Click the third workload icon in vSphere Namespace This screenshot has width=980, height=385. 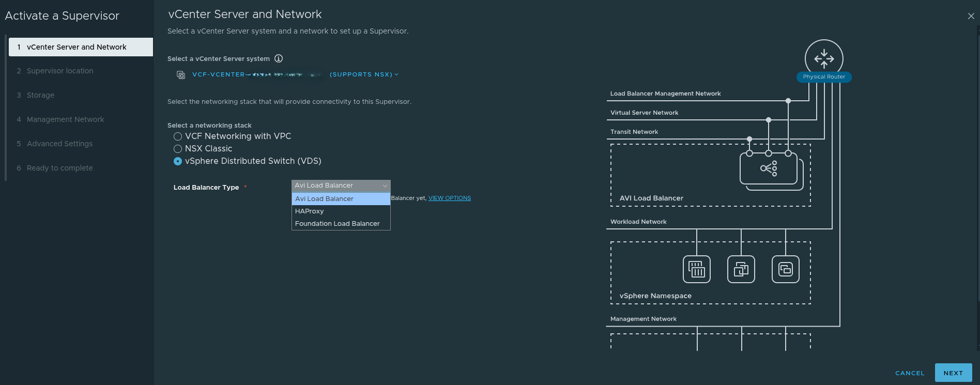coord(786,269)
